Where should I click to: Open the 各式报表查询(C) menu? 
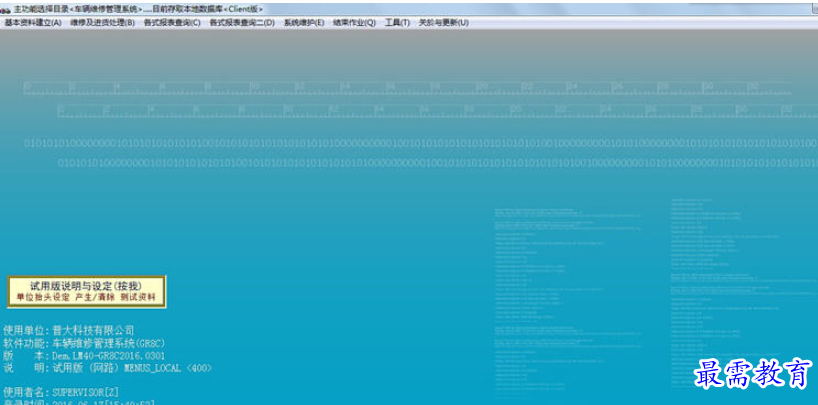(172, 22)
